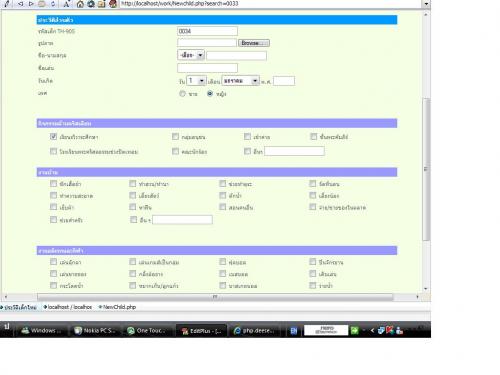The height and width of the screenshot is (375, 500).
Task: Switch to Nokia PC Suite taskbar item
Action: coord(95,330)
